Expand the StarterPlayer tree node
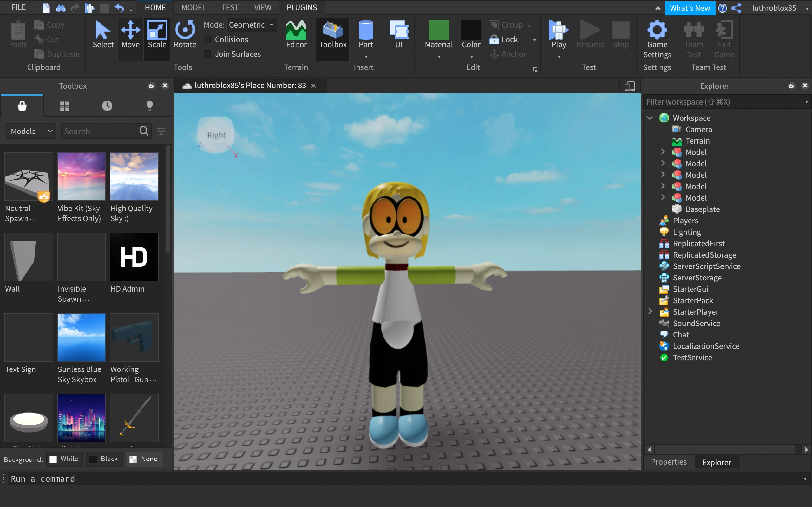The width and height of the screenshot is (812, 507). pos(650,312)
